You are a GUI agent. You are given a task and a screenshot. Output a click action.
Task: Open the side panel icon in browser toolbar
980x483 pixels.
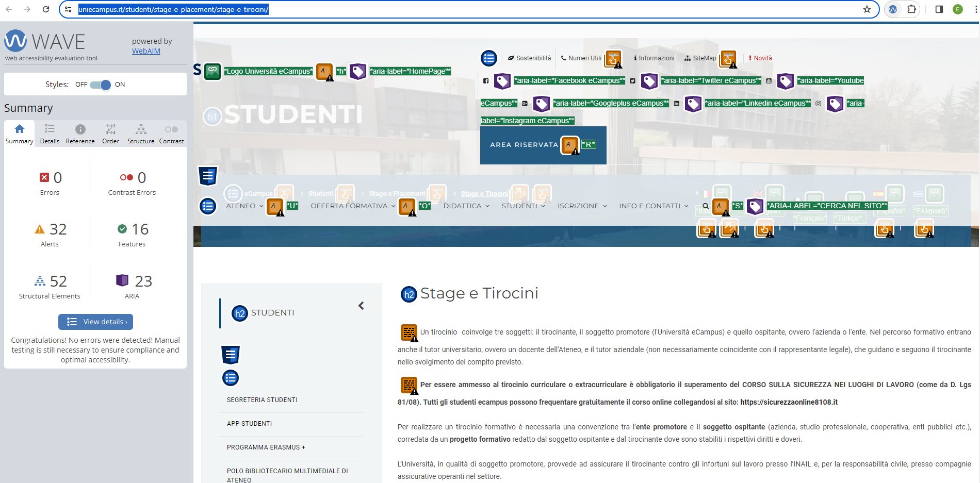[x=939, y=9]
